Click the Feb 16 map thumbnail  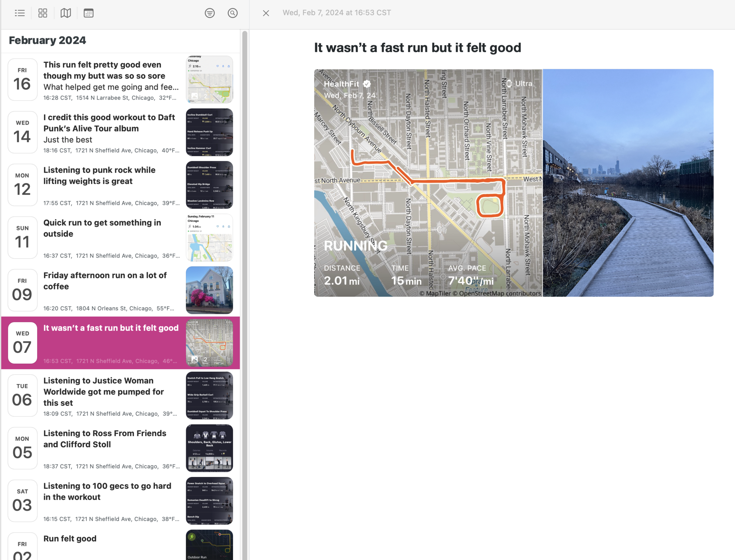click(x=209, y=80)
